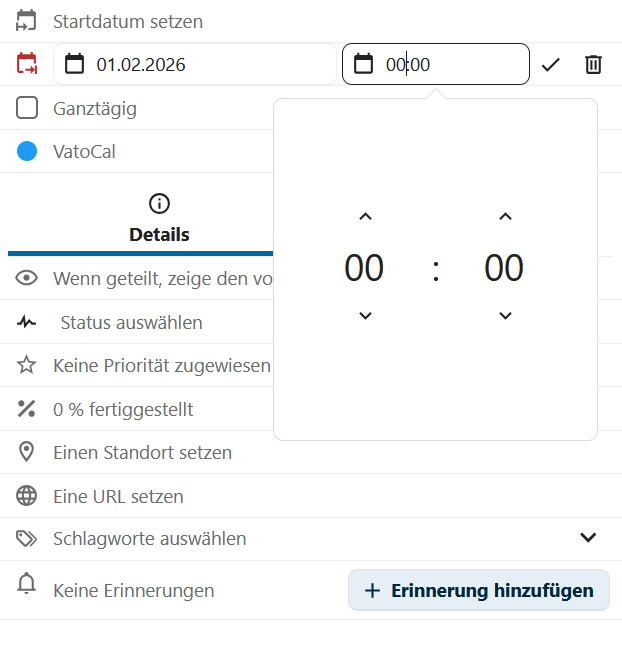Click the star priority icon
The width and height of the screenshot is (622, 655).
27,365
